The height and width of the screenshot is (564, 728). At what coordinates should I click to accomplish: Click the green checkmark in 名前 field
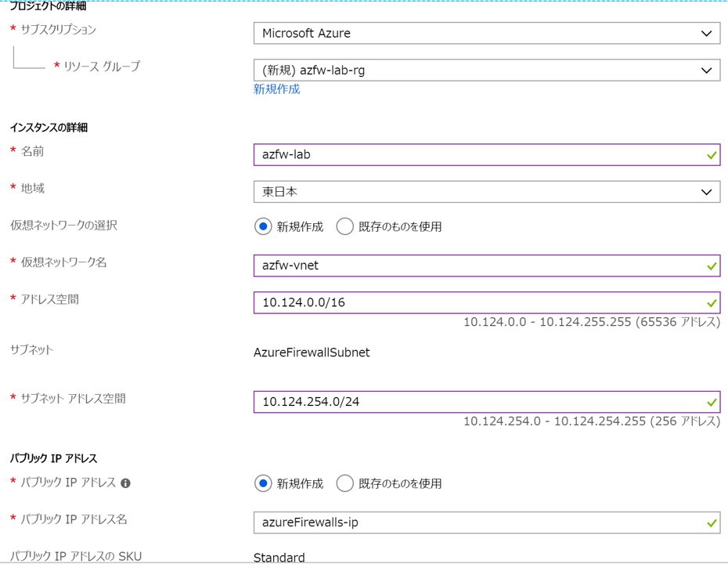(711, 155)
